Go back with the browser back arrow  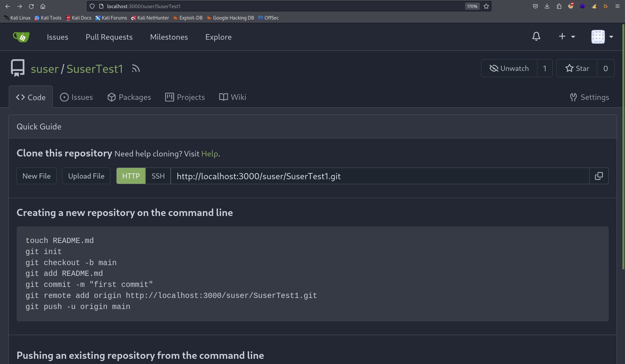pyautogui.click(x=8, y=6)
